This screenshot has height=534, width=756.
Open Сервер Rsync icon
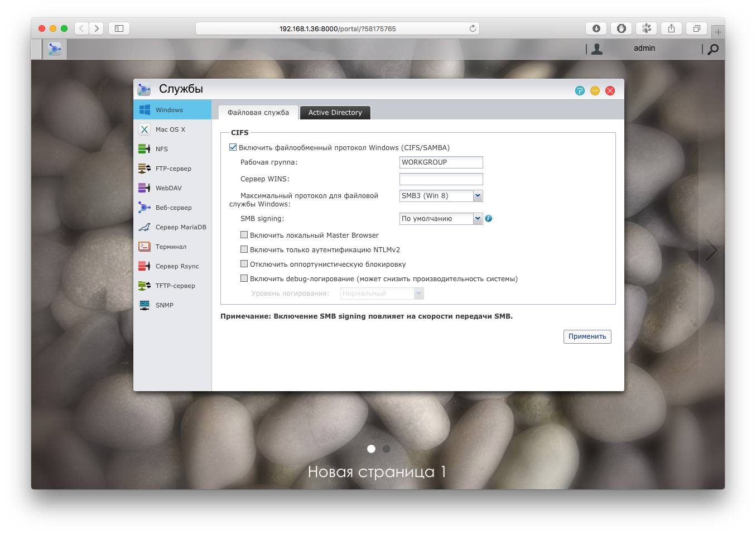pos(145,266)
